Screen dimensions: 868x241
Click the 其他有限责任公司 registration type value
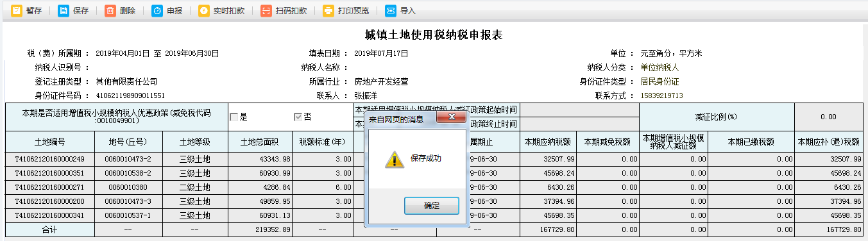(x=126, y=81)
